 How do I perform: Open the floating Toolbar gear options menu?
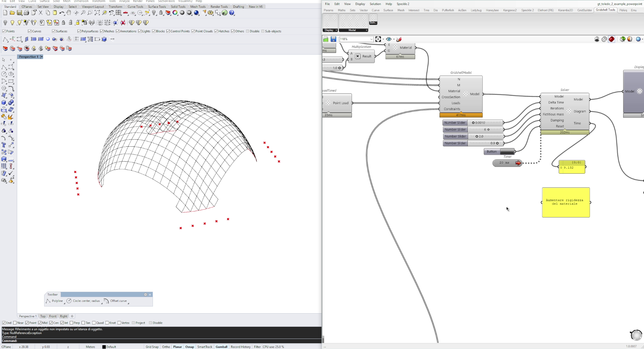[x=146, y=294]
